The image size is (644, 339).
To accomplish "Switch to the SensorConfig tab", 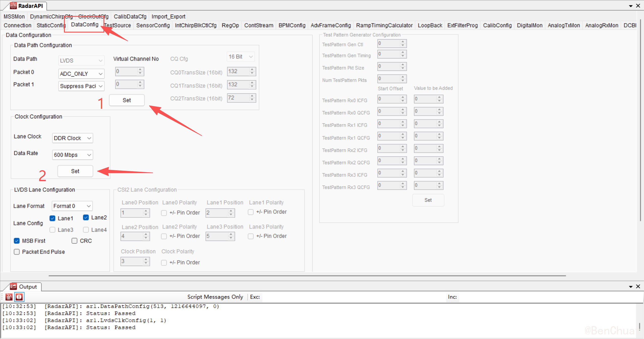I will (x=153, y=25).
